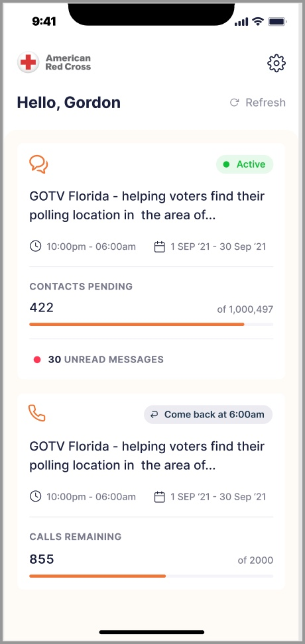The width and height of the screenshot is (305, 644).
Task: Tap the red unread messages dot
Action: click(x=37, y=360)
